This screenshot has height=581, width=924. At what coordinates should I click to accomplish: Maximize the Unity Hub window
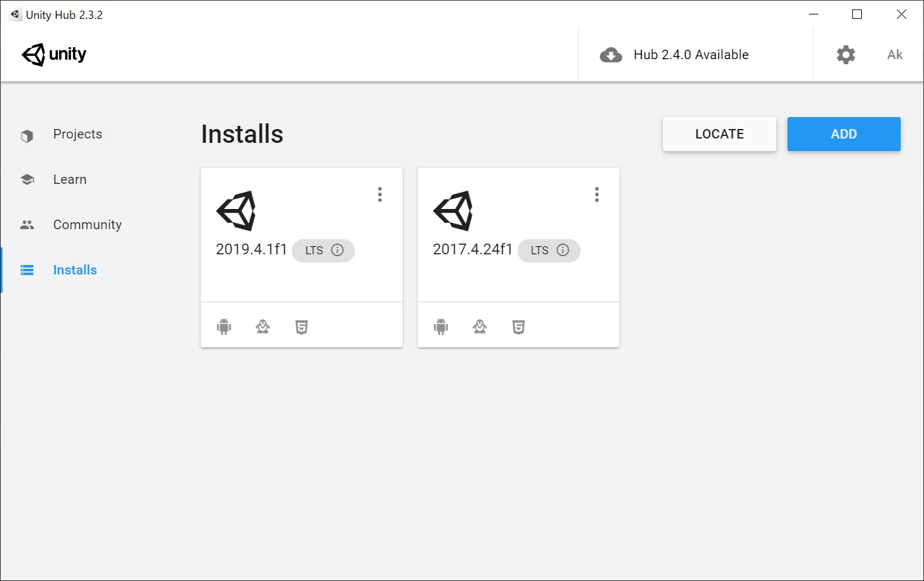tap(857, 14)
